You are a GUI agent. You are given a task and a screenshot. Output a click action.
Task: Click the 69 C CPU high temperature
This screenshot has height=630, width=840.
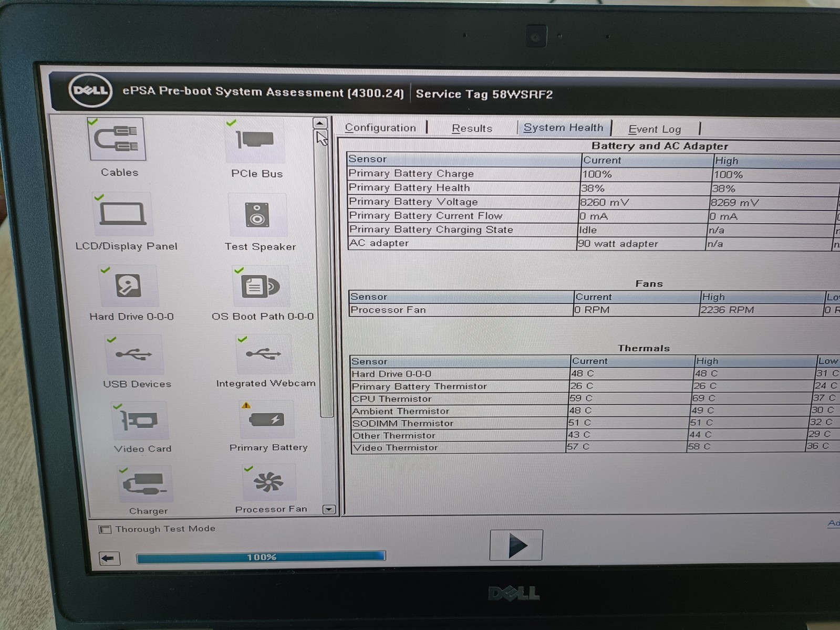click(x=704, y=398)
